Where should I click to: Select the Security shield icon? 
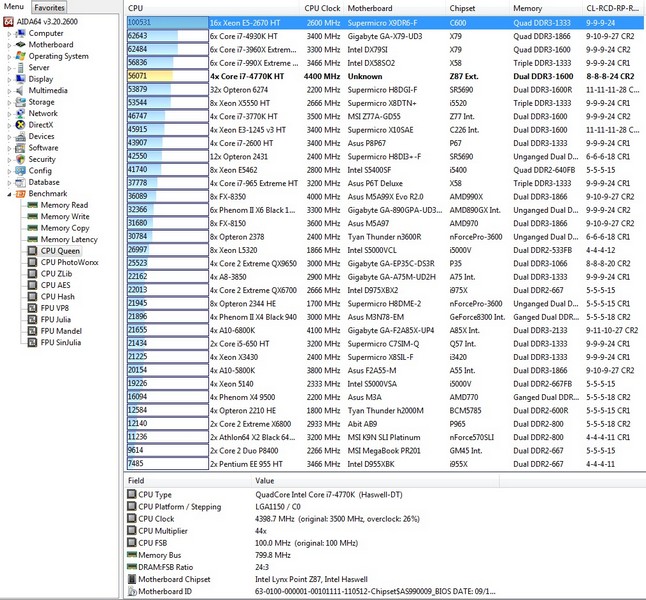pyautogui.click(x=20, y=159)
